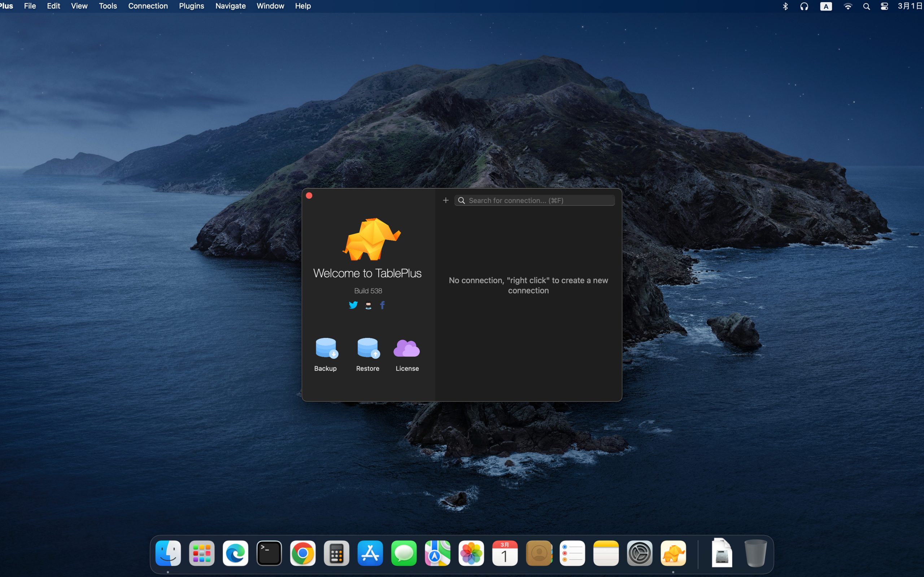Click the Backup database icon

click(x=326, y=348)
